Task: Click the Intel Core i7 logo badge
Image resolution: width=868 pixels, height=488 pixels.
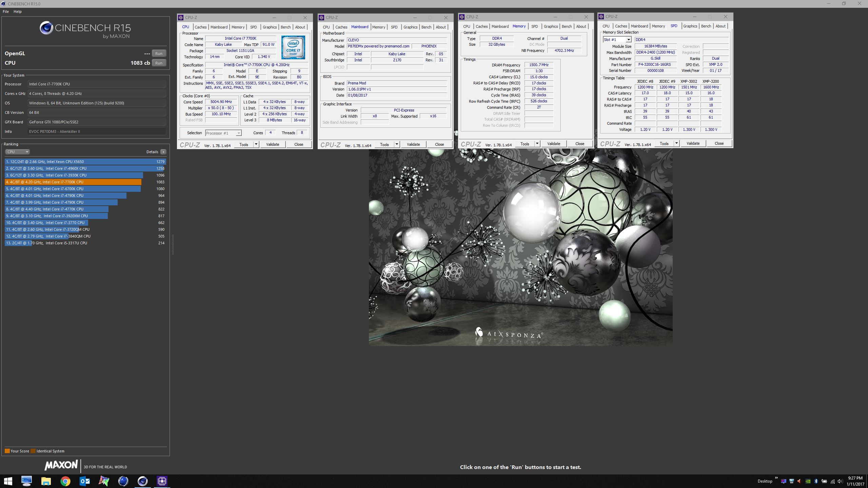Action: 293,47
